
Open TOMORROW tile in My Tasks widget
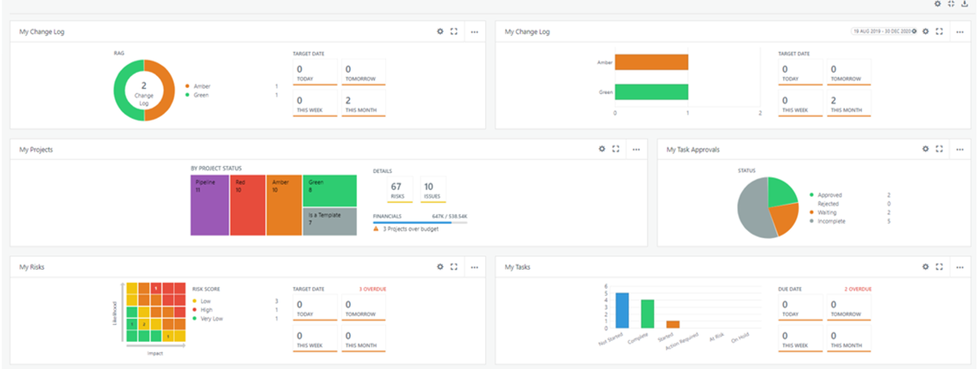(849, 307)
